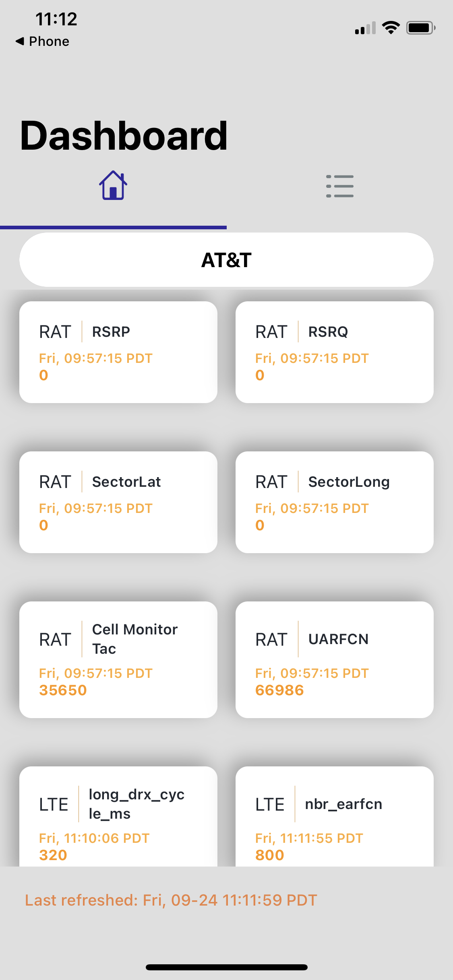Tap the Phone back link label

coord(49,41)
